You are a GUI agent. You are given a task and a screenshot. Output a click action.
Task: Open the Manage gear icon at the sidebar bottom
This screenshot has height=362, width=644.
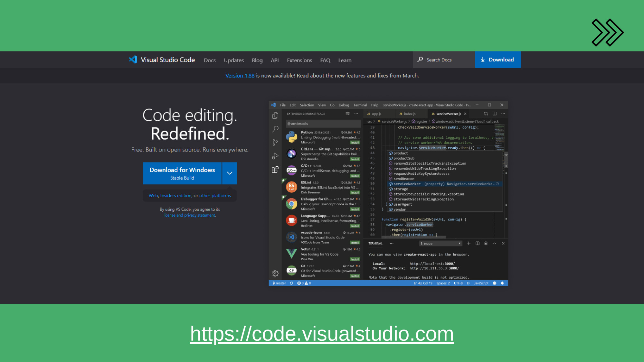click(x=275, y=273)
